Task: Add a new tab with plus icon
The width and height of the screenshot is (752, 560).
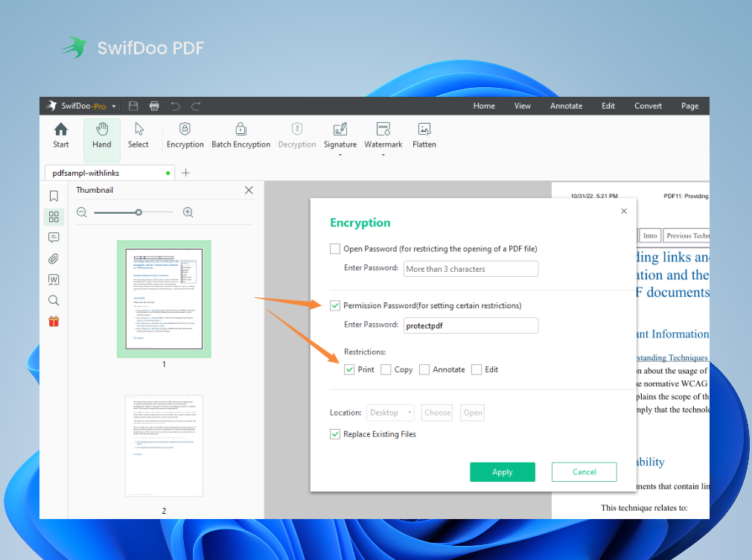Action: [x=185, y=173]
